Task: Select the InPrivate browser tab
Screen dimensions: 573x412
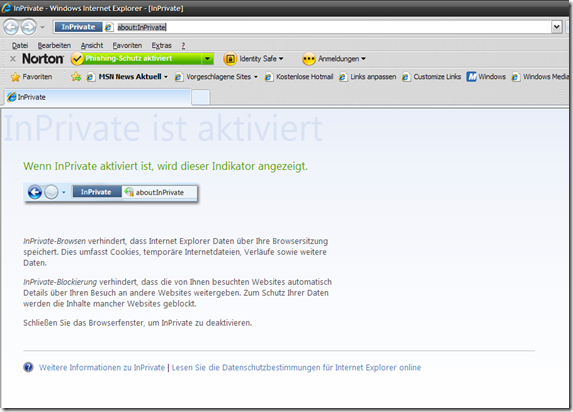Action: click(x=97, y=97)
